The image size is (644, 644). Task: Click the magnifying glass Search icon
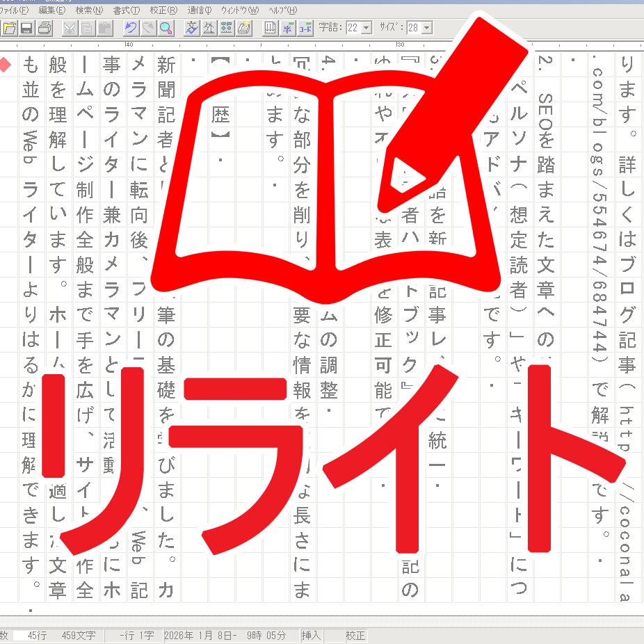coord(166,28)
